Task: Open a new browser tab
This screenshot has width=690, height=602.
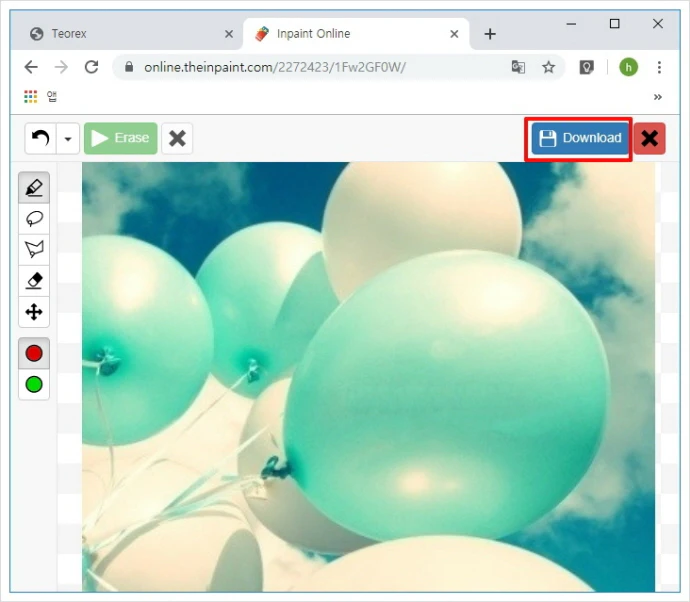Action: pyautogui.click(x=490, y=34)
